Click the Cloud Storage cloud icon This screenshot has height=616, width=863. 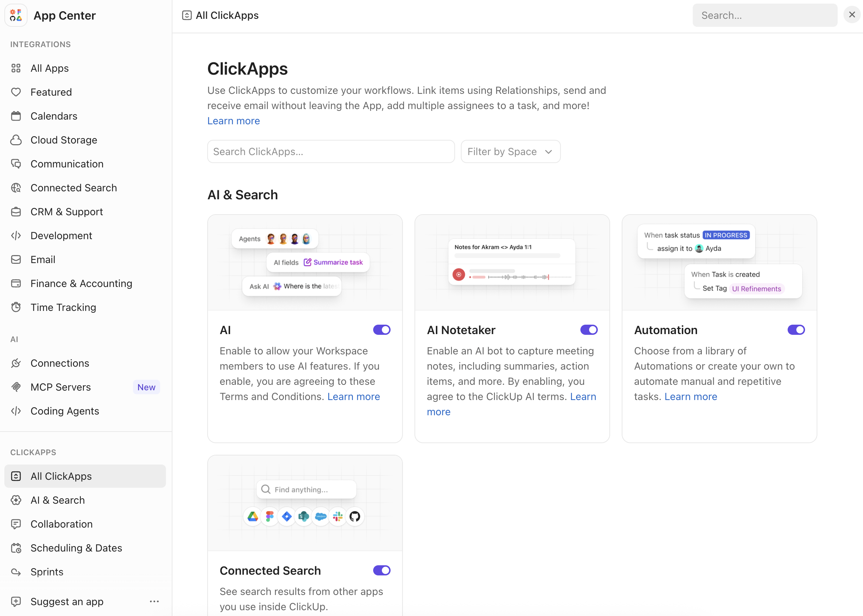pyautogui.click(x=16, y=140)
